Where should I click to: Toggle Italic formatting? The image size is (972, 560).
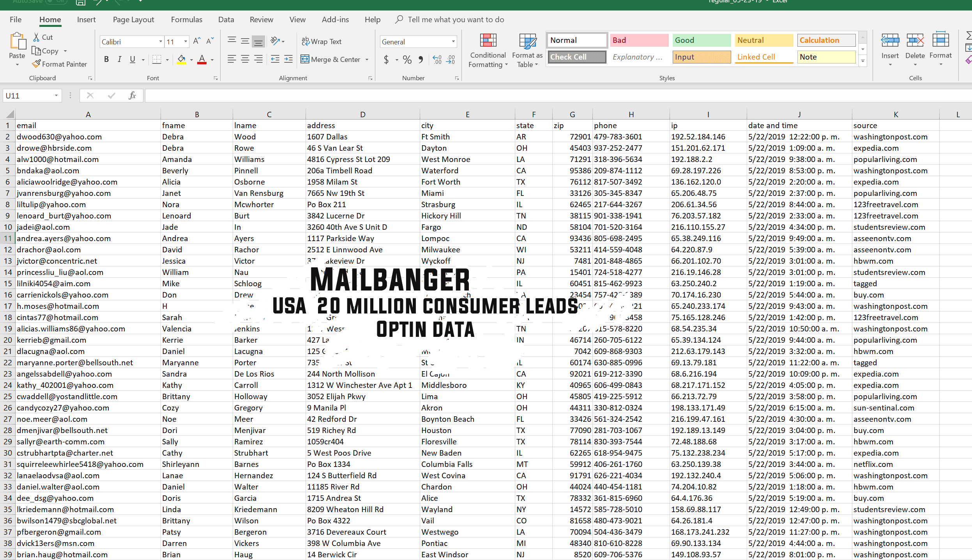pyautogui.click(x=120, y=59)
